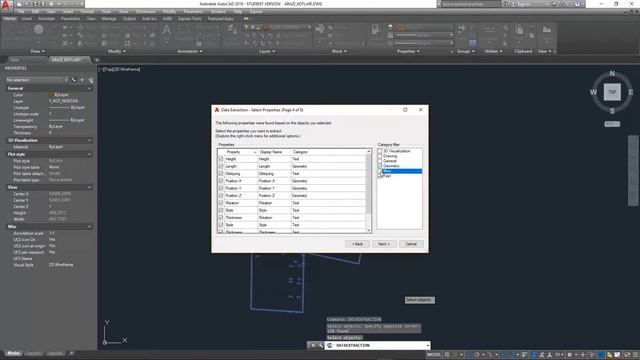This screenshot has width=640, height=360.
Task: Click the plus icon to open new drawing tab
Action: click(97, 60)
